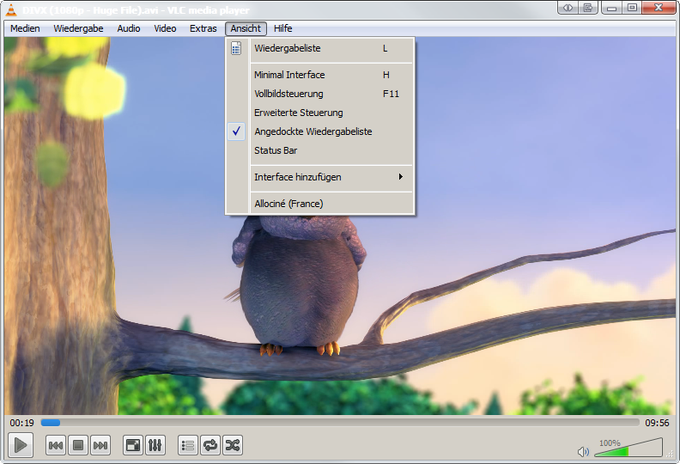This screenshot has width=680, height=464.
Task: Toggle shuffle random playback icon
Action: pos(233,445)
